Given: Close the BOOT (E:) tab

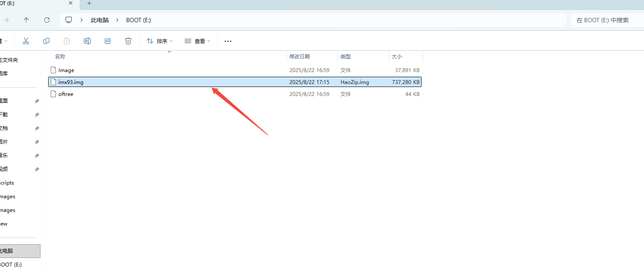Looking at the screenshot, I should pyautogui.click(x=71, y=3).
